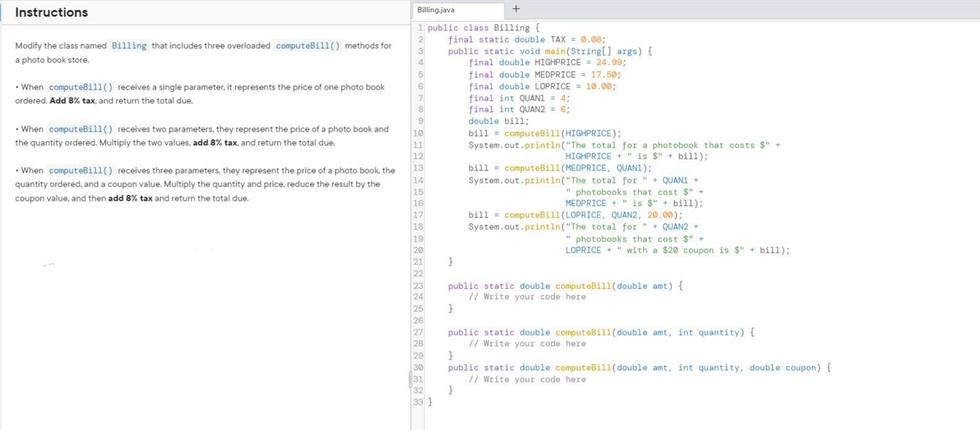Viewport: 980px width, 430px height.
Task: Click the TAX constant declaration line
Action: (526, 40)
